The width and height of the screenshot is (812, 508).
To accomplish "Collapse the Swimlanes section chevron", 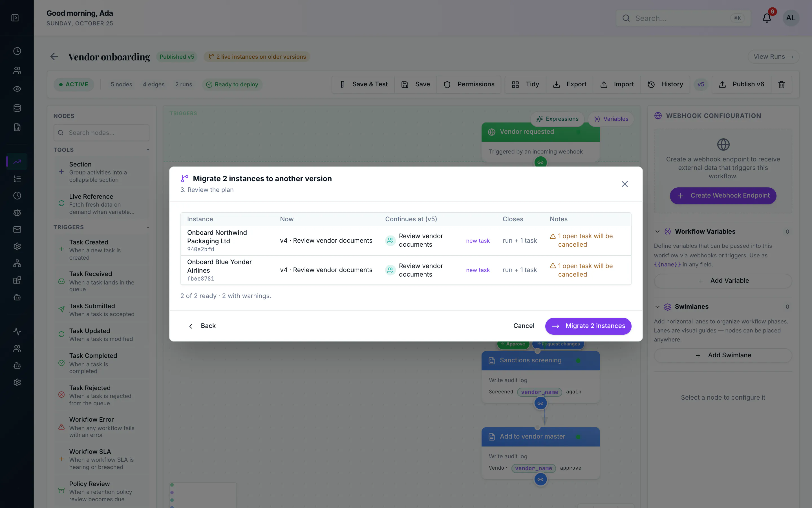I will point(657,307).
